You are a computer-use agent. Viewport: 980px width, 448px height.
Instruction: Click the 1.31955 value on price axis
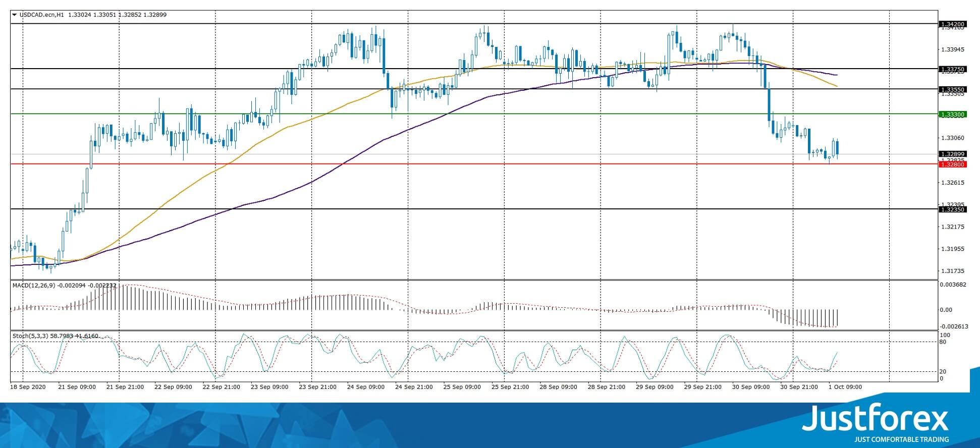(x=952, y=249)
